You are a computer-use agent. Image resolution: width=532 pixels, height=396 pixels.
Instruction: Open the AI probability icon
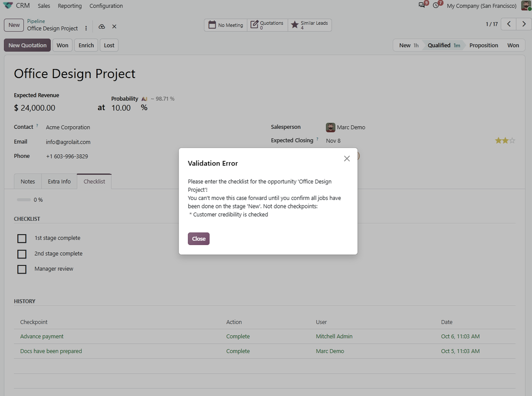click(x=144, y=99)
